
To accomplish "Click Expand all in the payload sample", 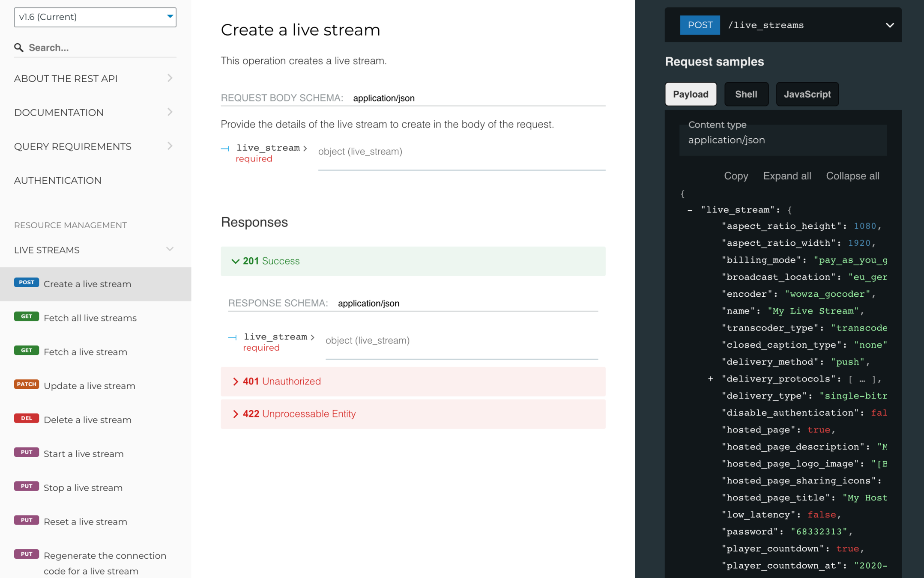I will pos(786,176).
